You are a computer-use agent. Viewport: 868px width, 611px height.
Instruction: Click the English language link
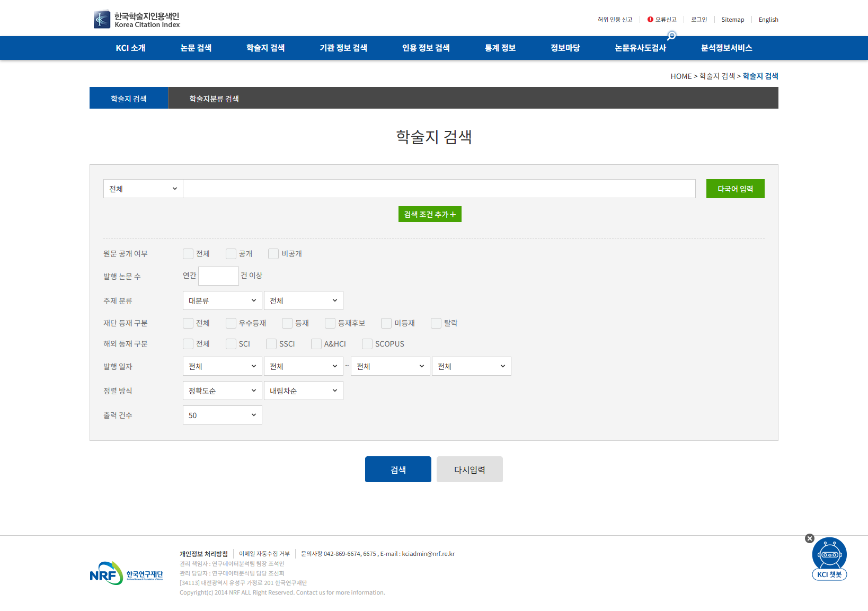point(768,20)
